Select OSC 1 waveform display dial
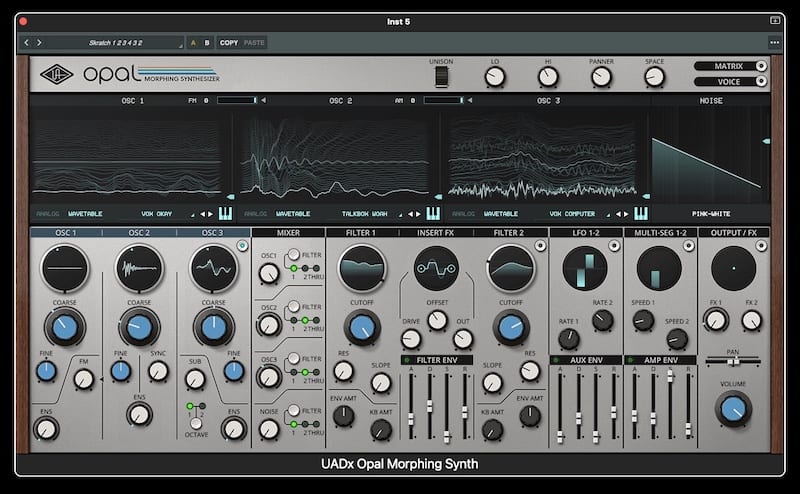The width and height of the screenshot is (800, 494). (65, 268)
